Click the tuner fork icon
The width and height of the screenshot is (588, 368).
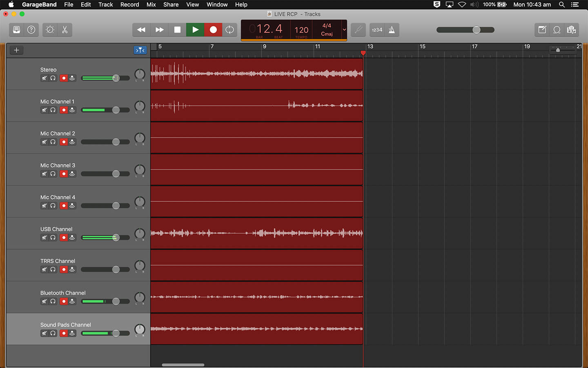click(358, 30)
